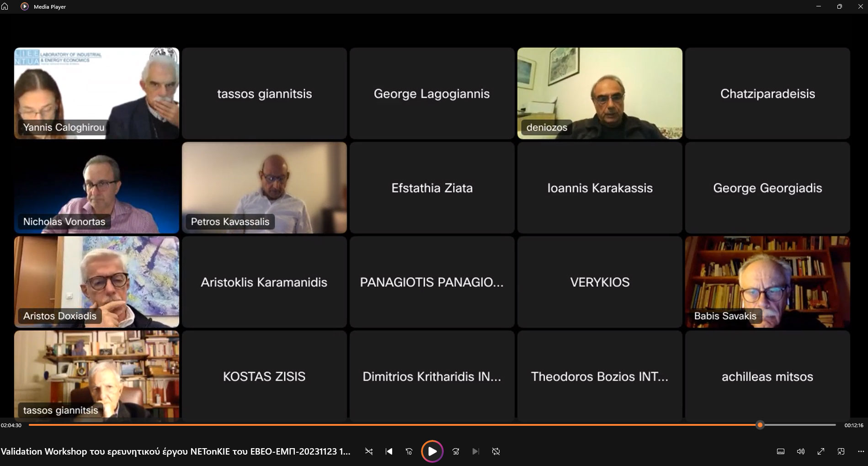The height and width of the screenshot is (466, 868).
Task: Click the Play button
Action: [x=432, y=451]
